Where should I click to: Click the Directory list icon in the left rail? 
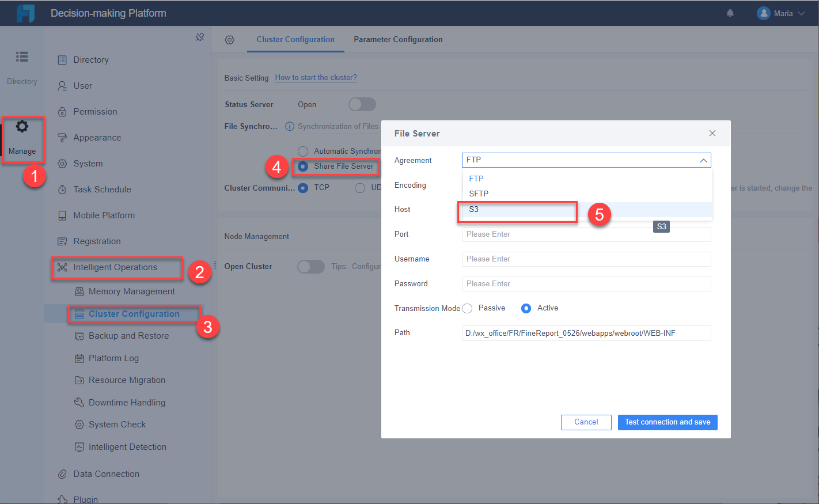pos(22,56)
